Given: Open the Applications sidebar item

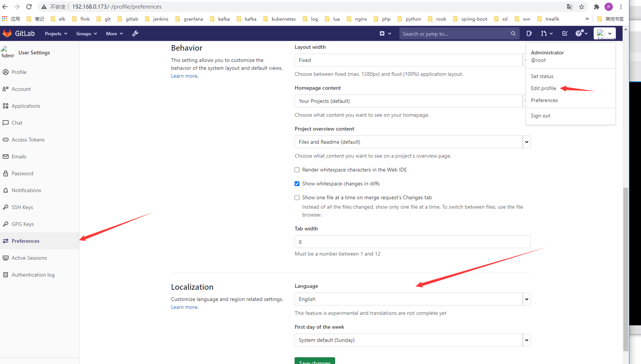Looking at the screenshot, I should pyautogui.click(x=39, y=106).
